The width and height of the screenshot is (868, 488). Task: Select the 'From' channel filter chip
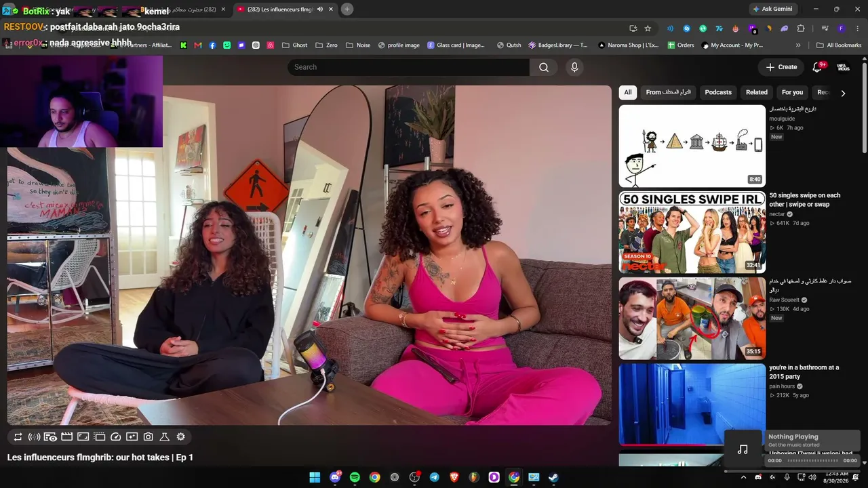(668, 92)
